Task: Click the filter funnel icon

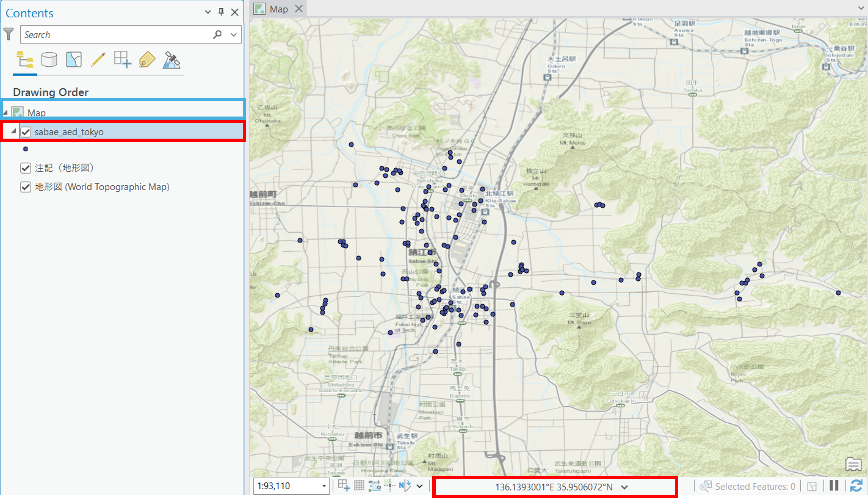Action: pos(9,34)
